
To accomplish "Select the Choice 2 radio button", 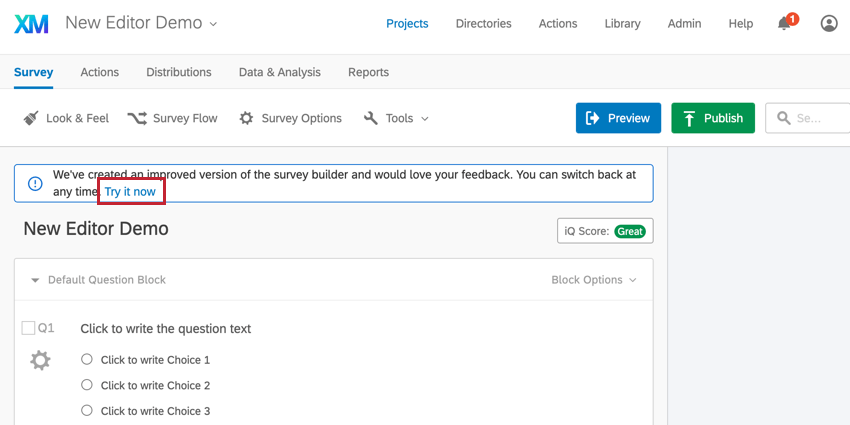I will [87, 385].
